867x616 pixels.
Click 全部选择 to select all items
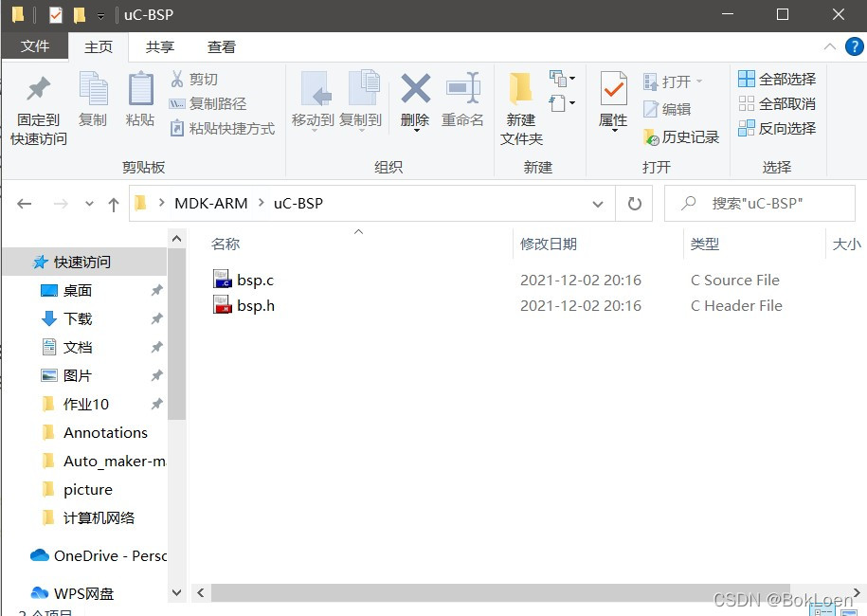(x=777, y=79)
